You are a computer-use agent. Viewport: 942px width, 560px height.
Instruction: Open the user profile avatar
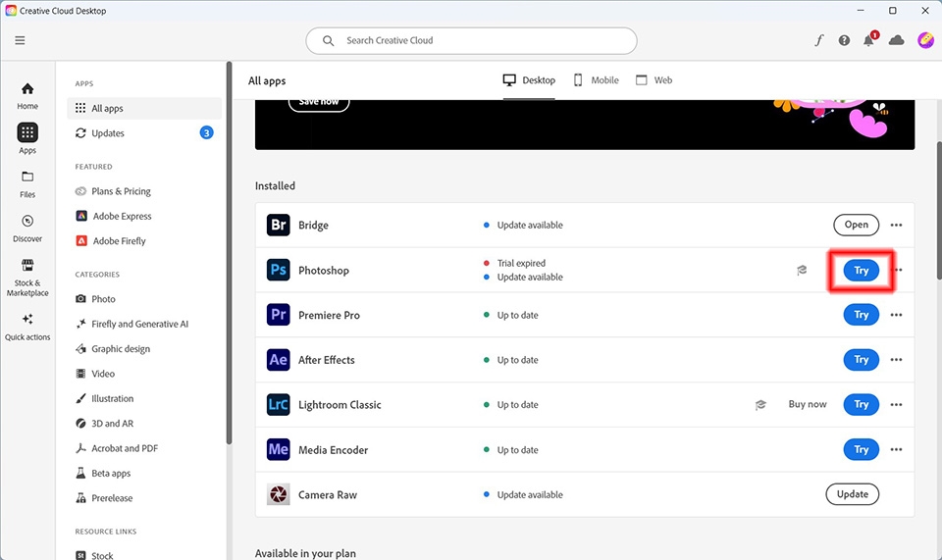[x=925, y=40]
